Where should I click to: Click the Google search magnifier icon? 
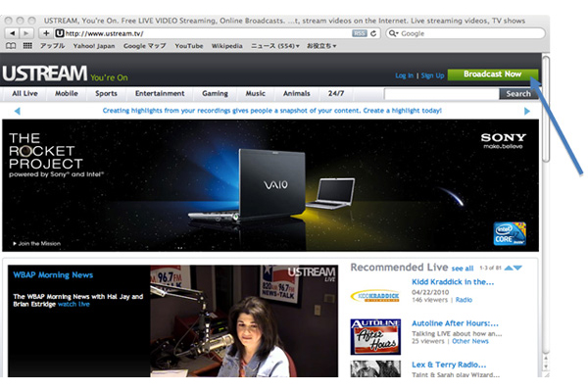(x=393, y=33)
